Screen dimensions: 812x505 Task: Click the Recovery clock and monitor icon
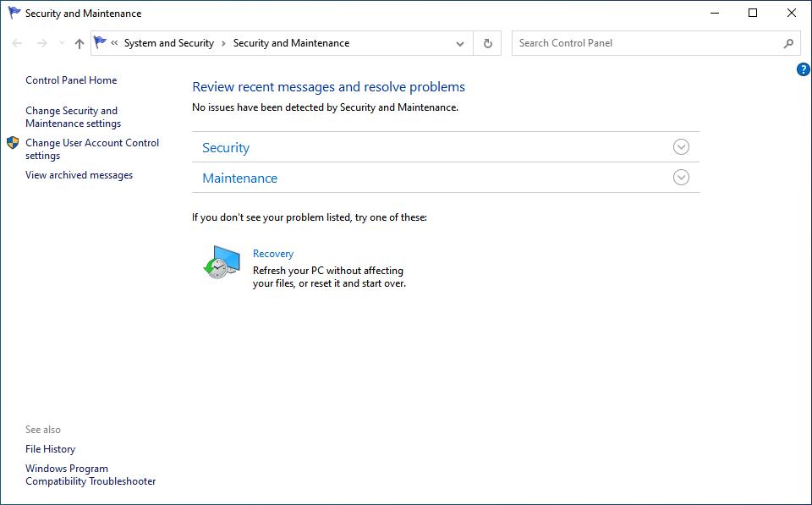(x=222, y=262)
